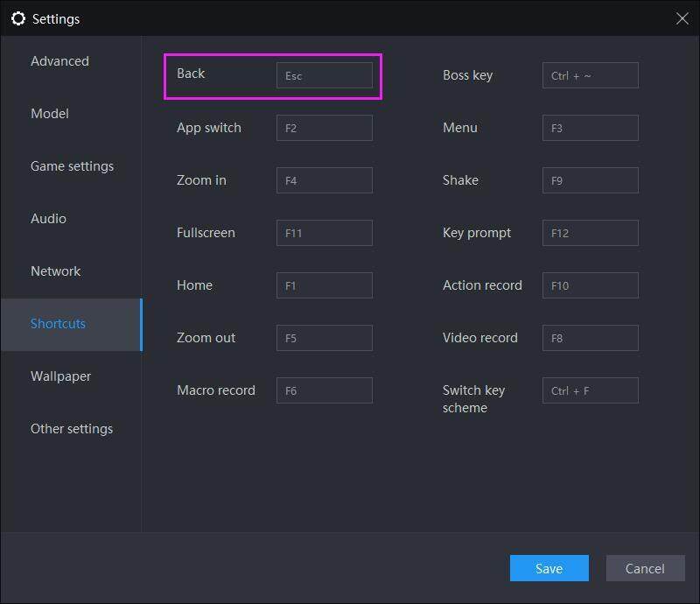Click the "Boss key" label

pos(467,75)
